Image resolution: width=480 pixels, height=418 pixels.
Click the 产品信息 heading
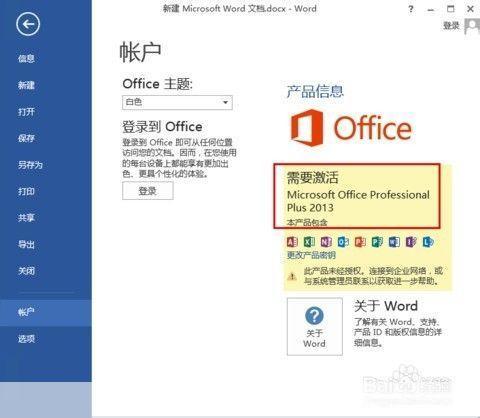pos(315,91)
